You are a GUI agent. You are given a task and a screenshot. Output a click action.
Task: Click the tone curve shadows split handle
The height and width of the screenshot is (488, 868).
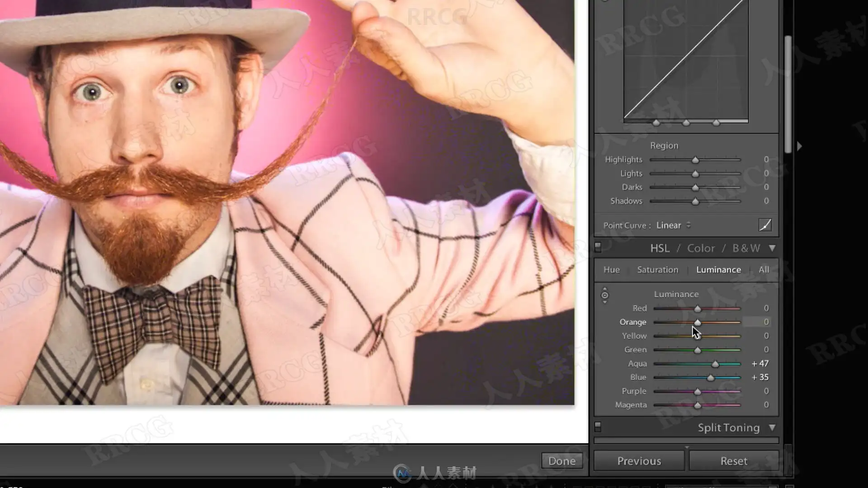pos(656,123)
